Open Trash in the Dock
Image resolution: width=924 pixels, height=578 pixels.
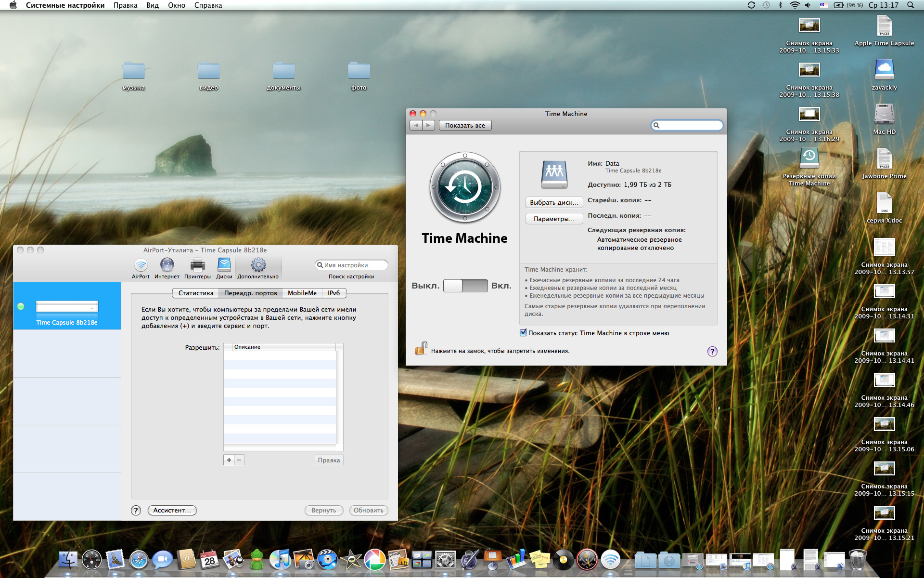tap(858, 560)
